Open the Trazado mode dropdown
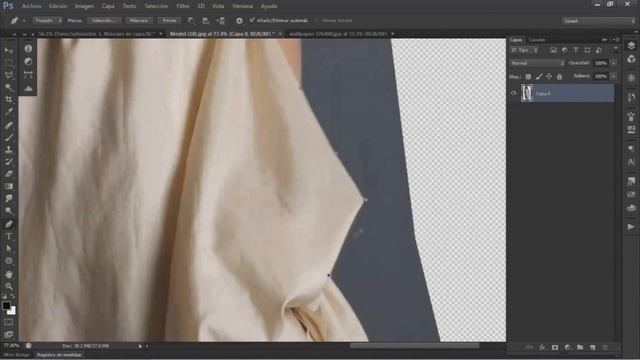The image size is (640, 360). [x=47, y=20]
